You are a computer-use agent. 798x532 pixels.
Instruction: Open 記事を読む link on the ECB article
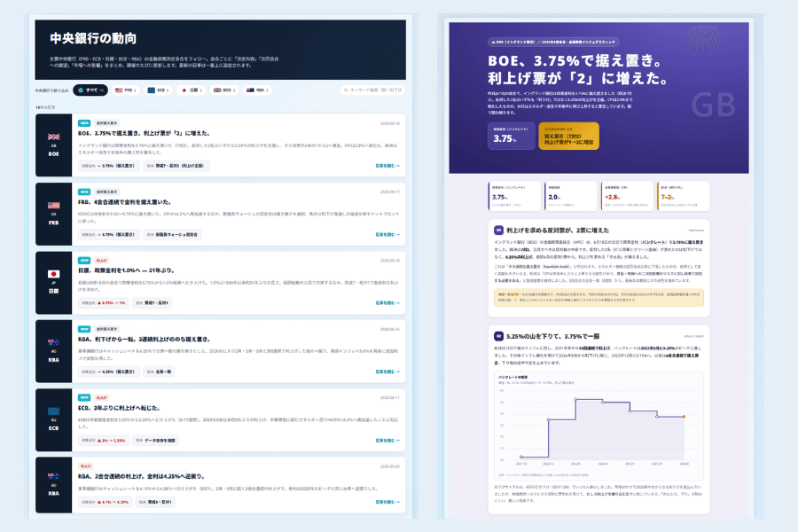pos(387,441)
